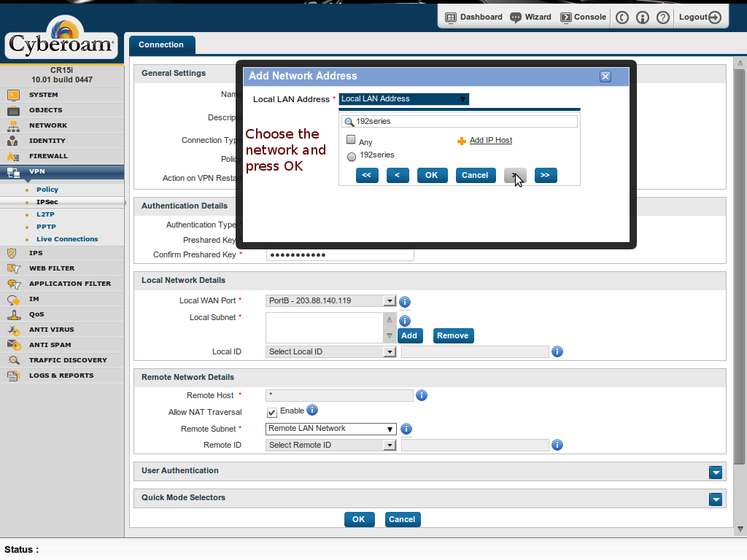
Task: Click the Add IP Host link
Action: [x=491, y=141]
